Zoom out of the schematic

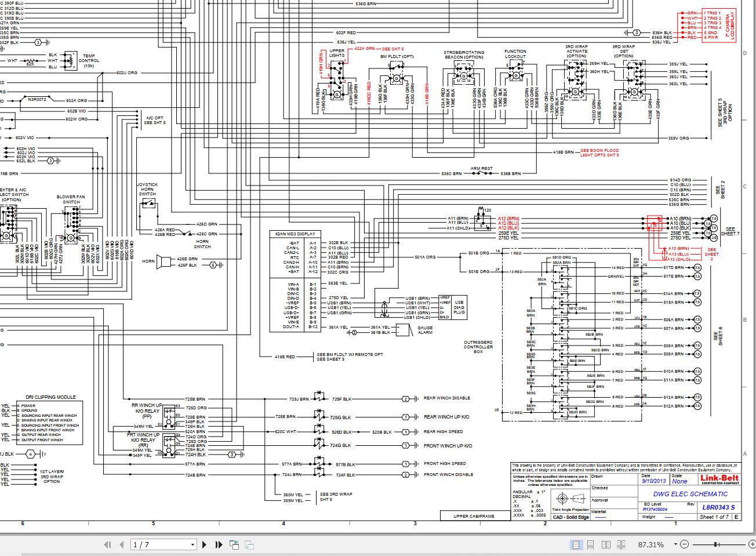click(684, 544)
